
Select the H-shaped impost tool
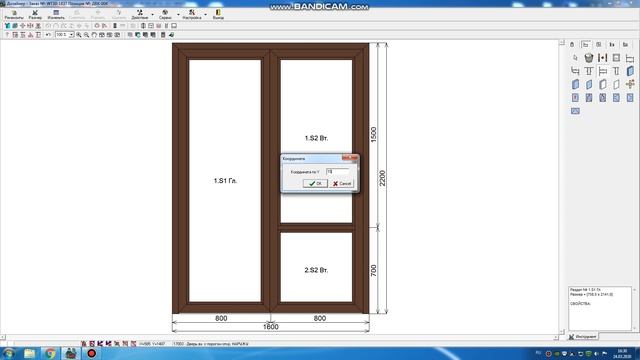[x=602, y=71]
